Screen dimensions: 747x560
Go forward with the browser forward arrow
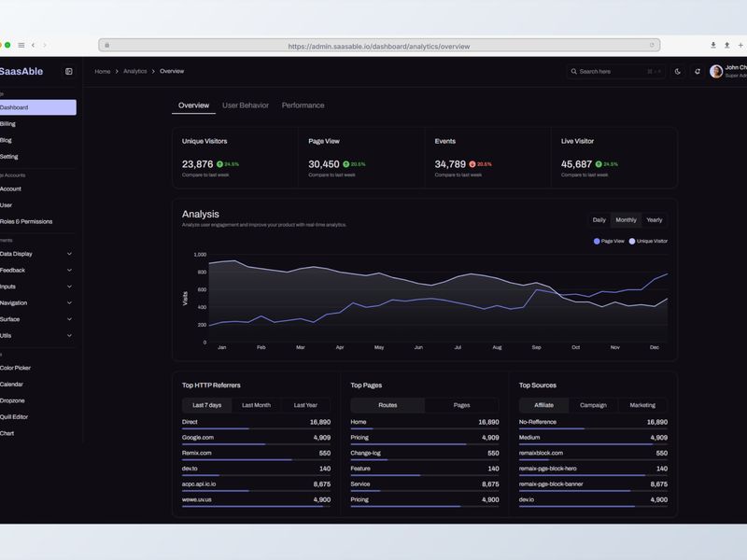tap(45, 45)
